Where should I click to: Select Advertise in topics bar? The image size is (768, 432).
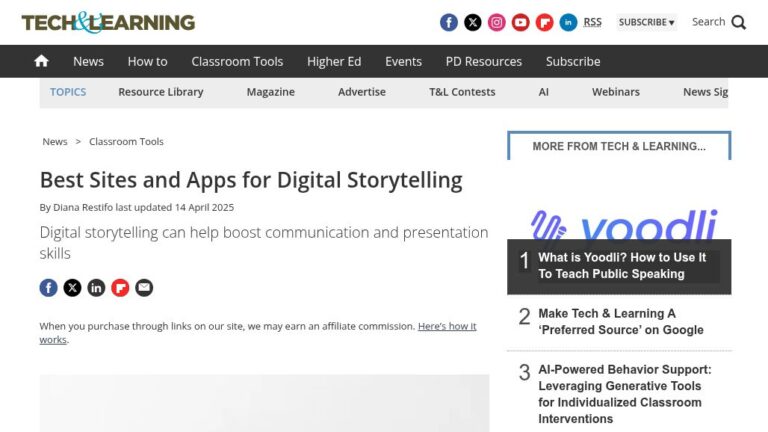click(x=362, y=92)
